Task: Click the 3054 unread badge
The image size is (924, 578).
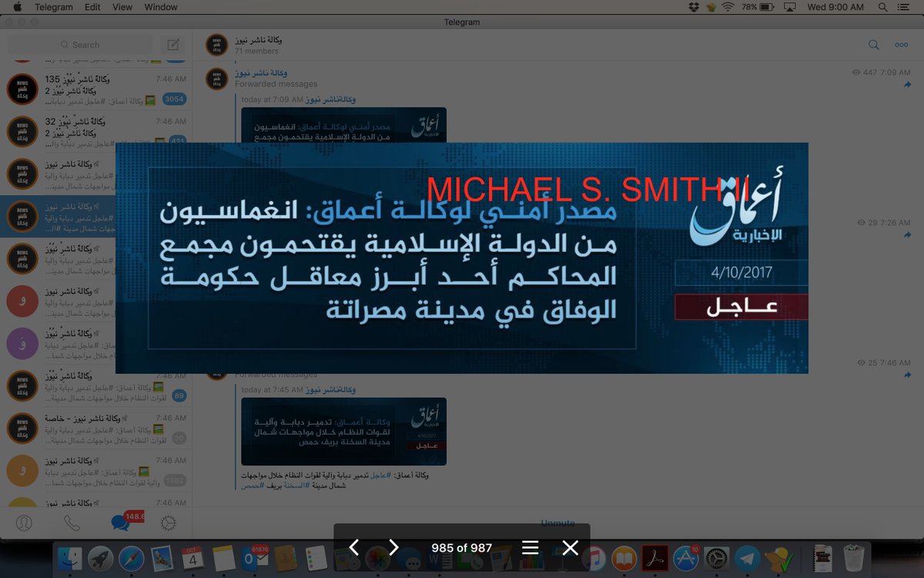Action: pyautogui.click(x=174, y=99)
